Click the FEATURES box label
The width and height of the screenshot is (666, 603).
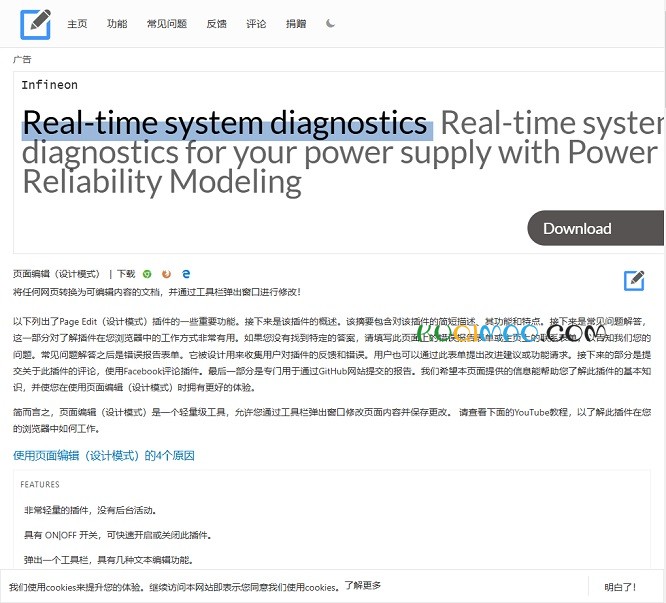40,485
